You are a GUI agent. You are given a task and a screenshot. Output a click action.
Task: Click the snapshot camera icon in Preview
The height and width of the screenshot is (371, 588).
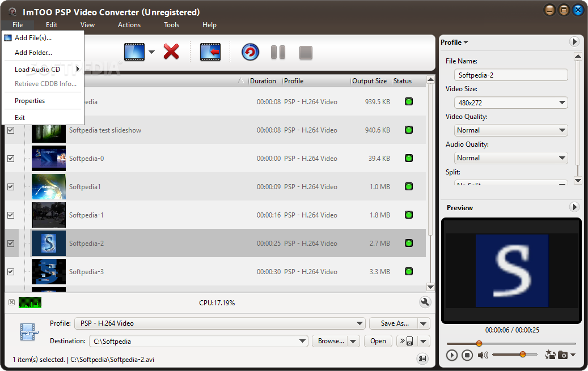(x=562, y=355)
